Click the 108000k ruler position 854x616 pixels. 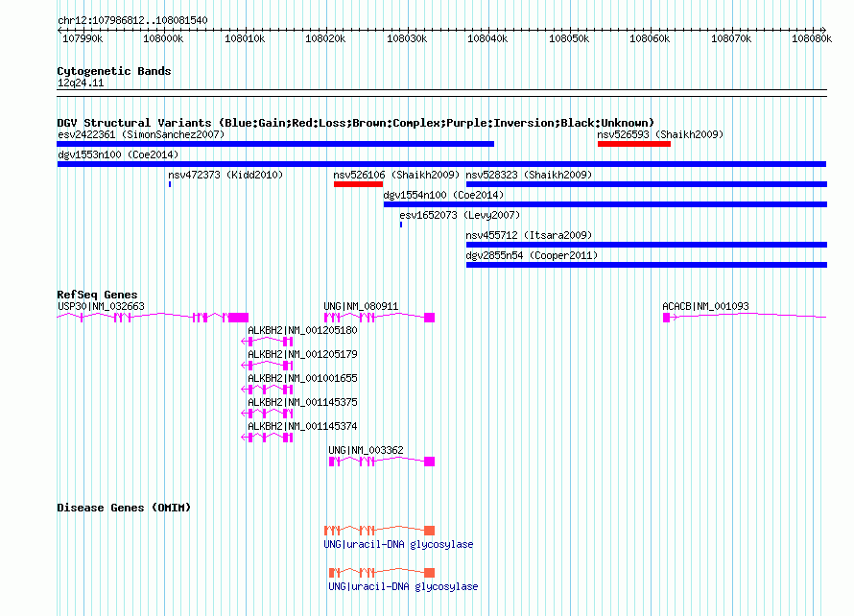(163, 38)
